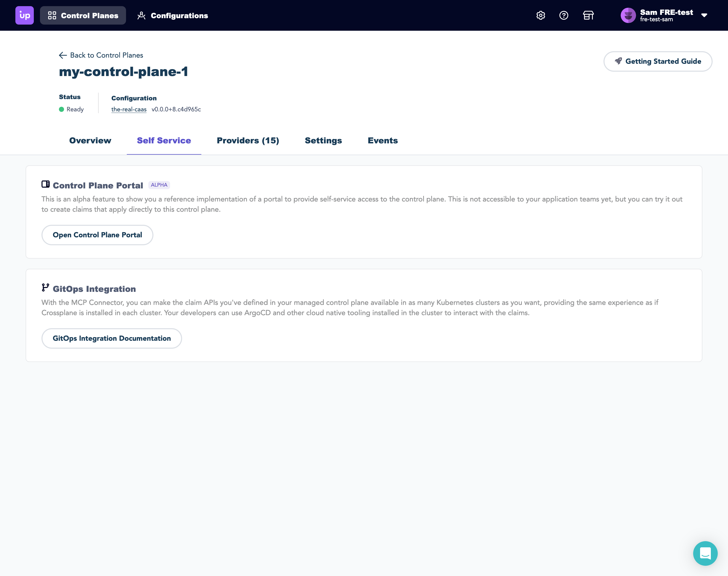Image resolution: width=728 pixels, height=576 pixels.
Task: Expand the Sam FRE-test account dropdown
Action: click(704, 16)
